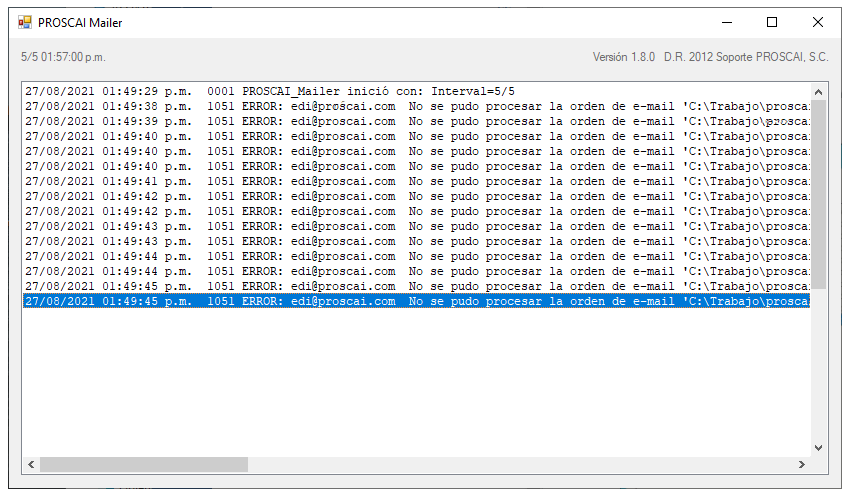Minimize the PROSCAI Mailer window

[727, 23]
